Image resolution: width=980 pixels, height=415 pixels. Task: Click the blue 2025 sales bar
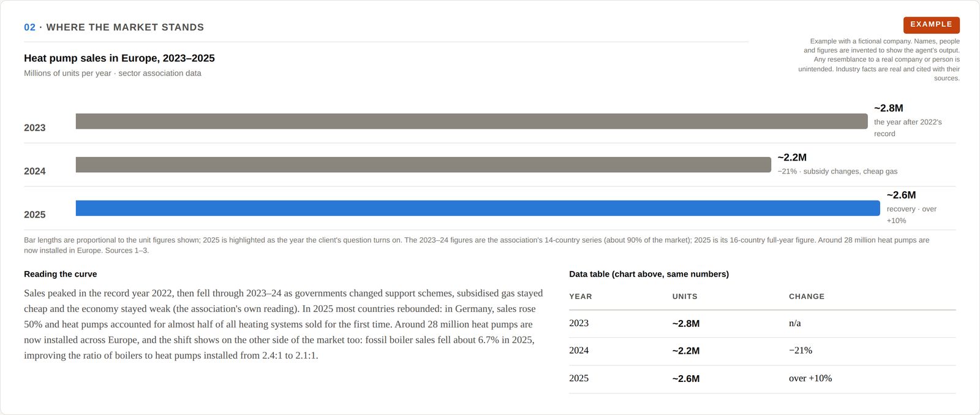(478, 208)
